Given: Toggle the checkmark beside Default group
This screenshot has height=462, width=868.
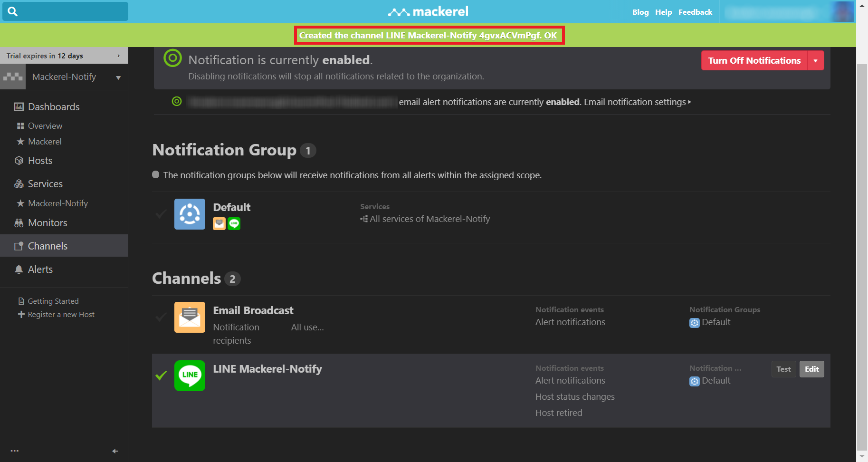Looking at the screenshot, I should [x=161, y=214].
